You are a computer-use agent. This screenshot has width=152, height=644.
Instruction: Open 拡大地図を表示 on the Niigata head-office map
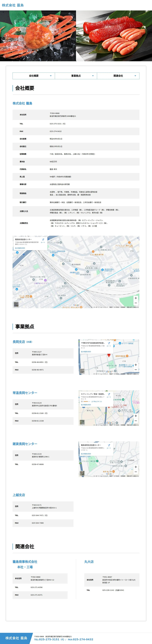tap(20, 248)
